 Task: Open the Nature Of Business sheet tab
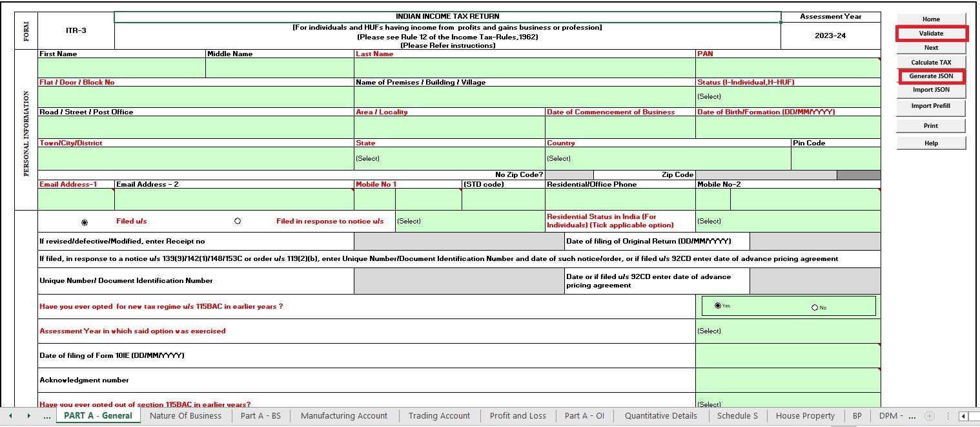tap(185, 416)
